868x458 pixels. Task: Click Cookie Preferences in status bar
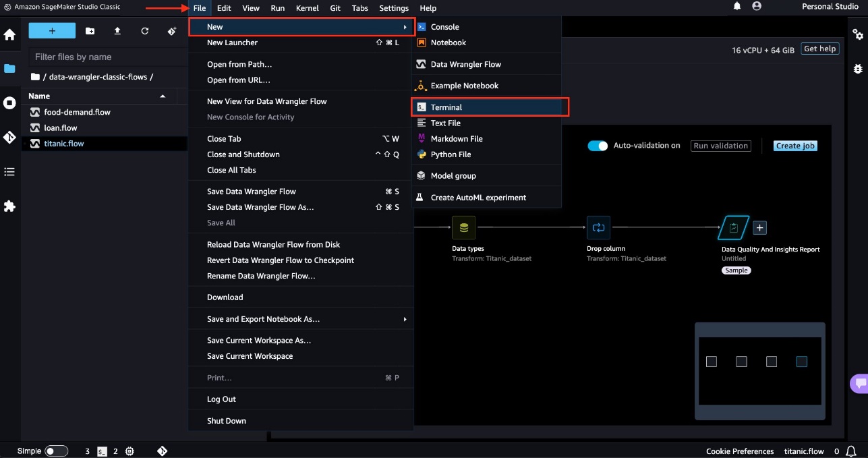click(x=740, y=451)
